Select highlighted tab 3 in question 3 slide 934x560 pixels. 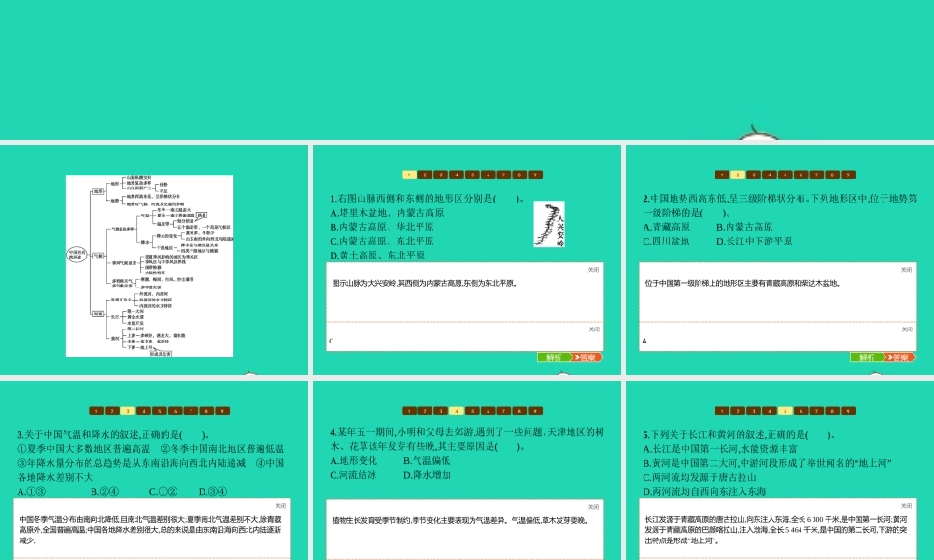[x=127, y=412]
